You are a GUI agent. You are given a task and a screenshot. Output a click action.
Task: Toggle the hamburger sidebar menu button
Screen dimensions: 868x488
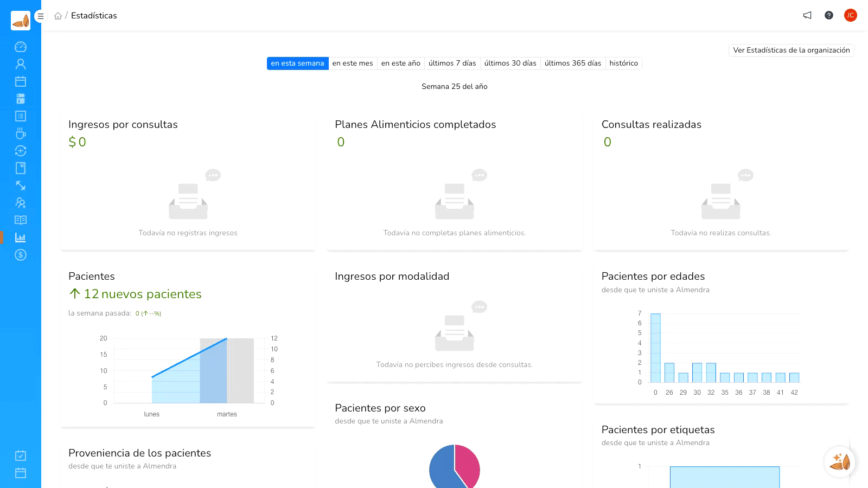40,16
